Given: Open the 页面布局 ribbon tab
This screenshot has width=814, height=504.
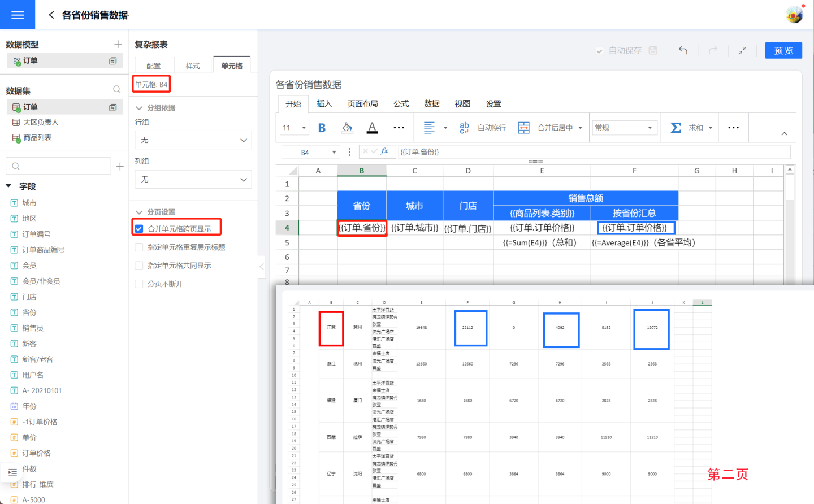Looking at the screenshot, I should pyautogui.click(x=362, y=104).
